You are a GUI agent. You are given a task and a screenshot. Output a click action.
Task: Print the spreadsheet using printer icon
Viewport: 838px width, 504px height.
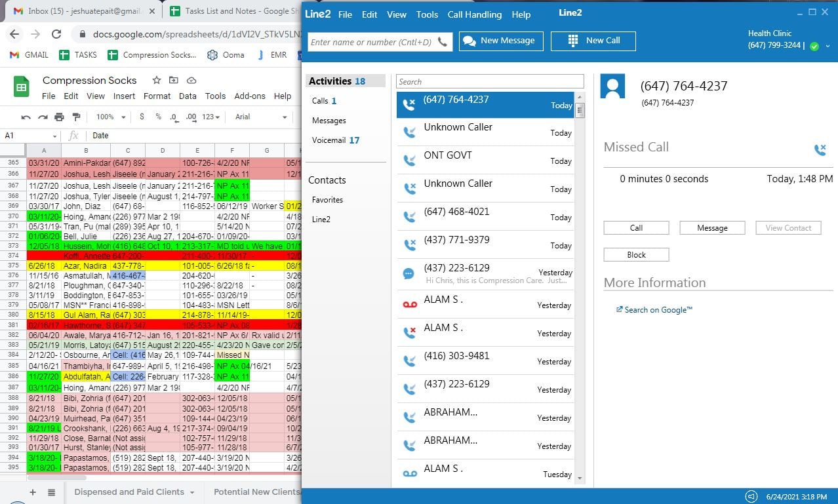tap(59, 117)
